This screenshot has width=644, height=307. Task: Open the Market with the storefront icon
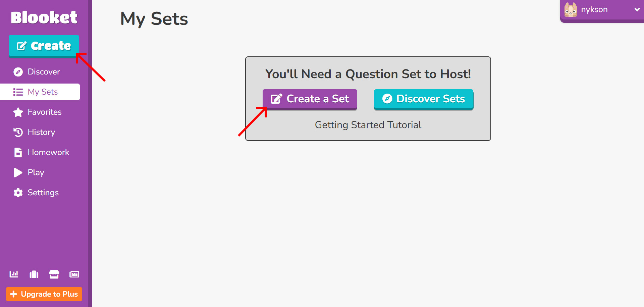click(54, 274)
